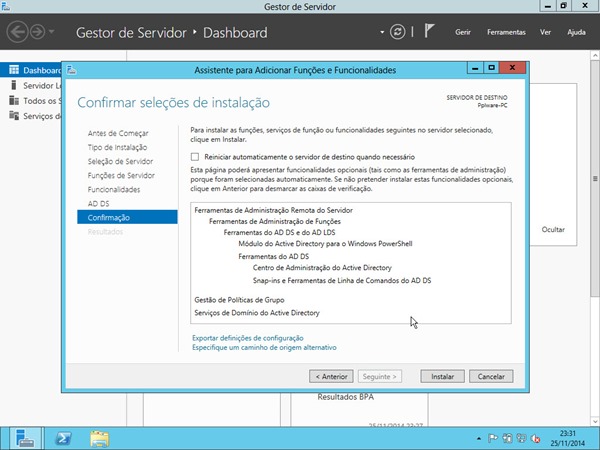Click the network tray icon
The width and height of the screenshot is (600, 450).
(521, 439)
